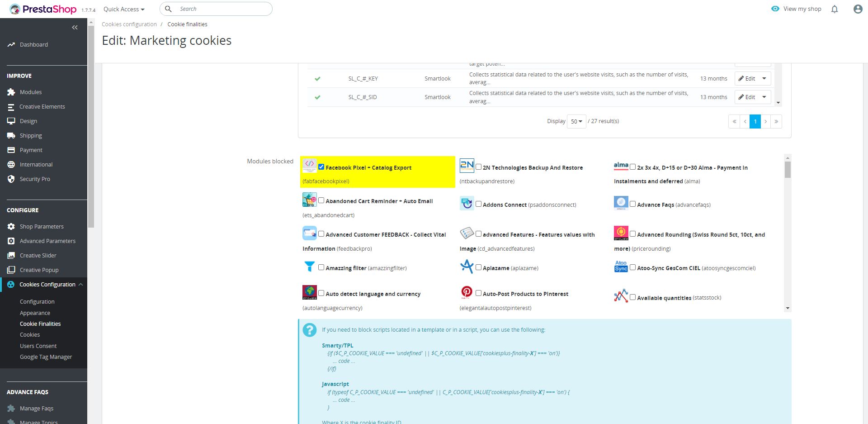Viewport: 868px width, 424px height.
Task: Click the 2N Technologies module icon
Action: click(x=467, y=166)
